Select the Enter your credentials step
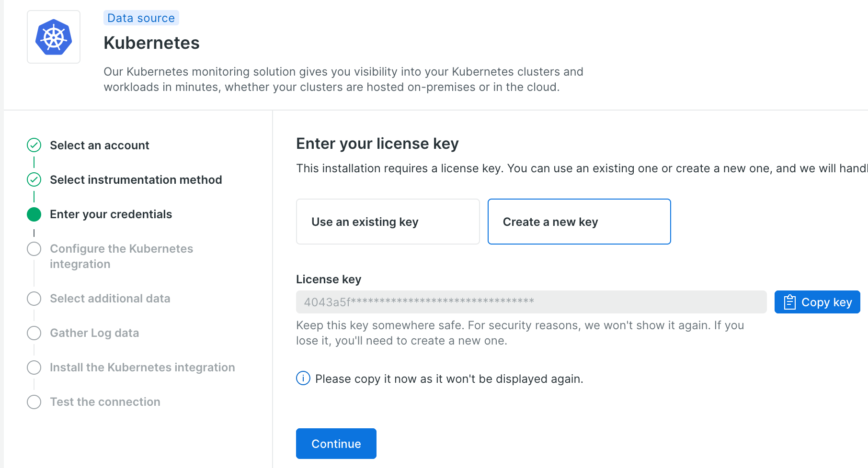The image size is (868, 468). pos(111,214)
